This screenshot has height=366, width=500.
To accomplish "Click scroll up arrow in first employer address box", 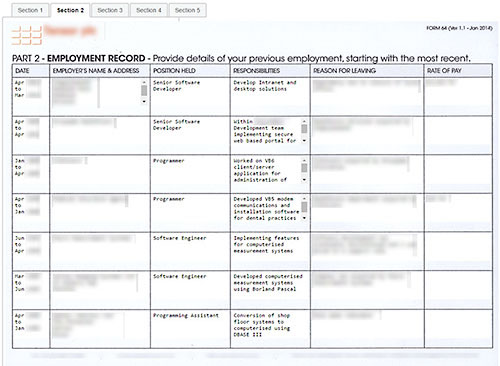I will 144,82.
